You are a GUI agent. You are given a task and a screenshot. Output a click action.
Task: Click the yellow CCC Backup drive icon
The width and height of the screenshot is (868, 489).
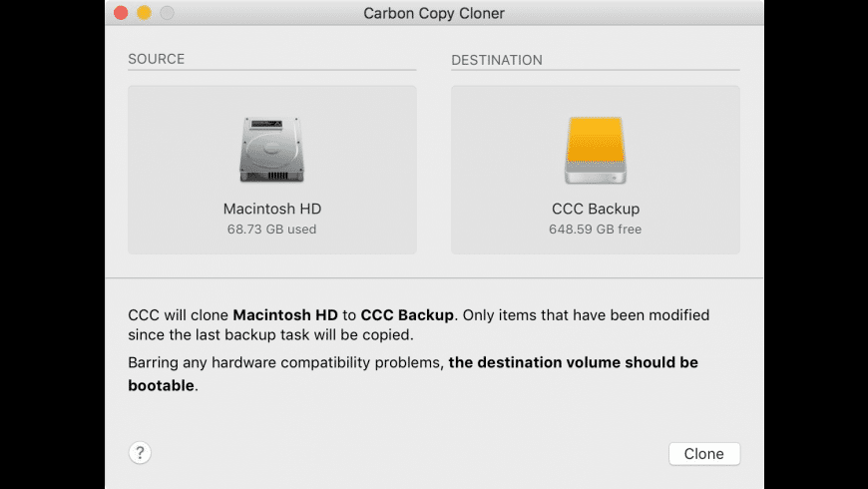point(595,150)
